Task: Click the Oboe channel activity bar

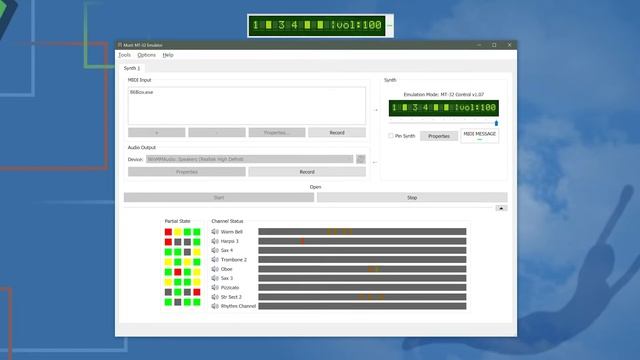Action: point(362,269)
